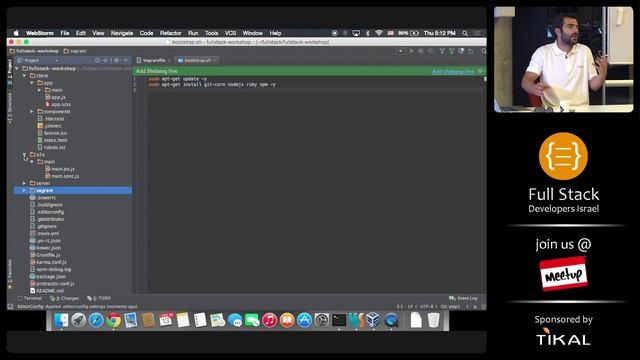Click the Add shebang line link
This screenshot has height=360, width=640.
453,71
